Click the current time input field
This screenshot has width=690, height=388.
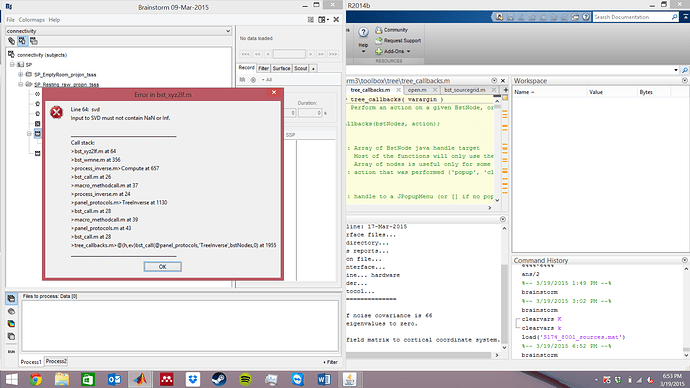click(289, 54)
